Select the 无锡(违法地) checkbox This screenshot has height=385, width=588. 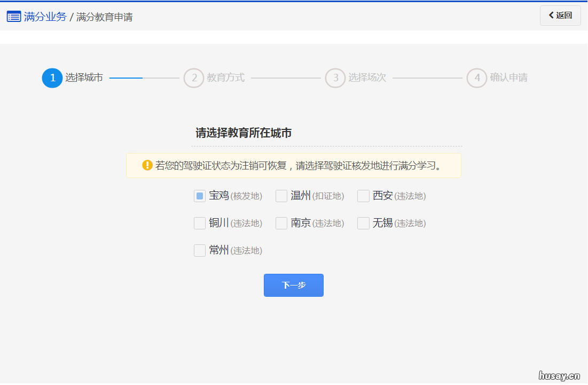point(363,223)
